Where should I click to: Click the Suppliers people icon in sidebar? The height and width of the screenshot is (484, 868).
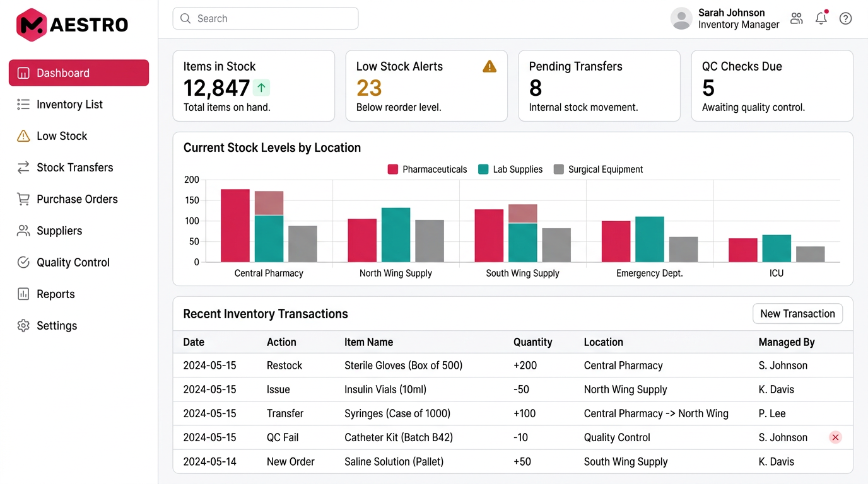click(x=23, y=231)
